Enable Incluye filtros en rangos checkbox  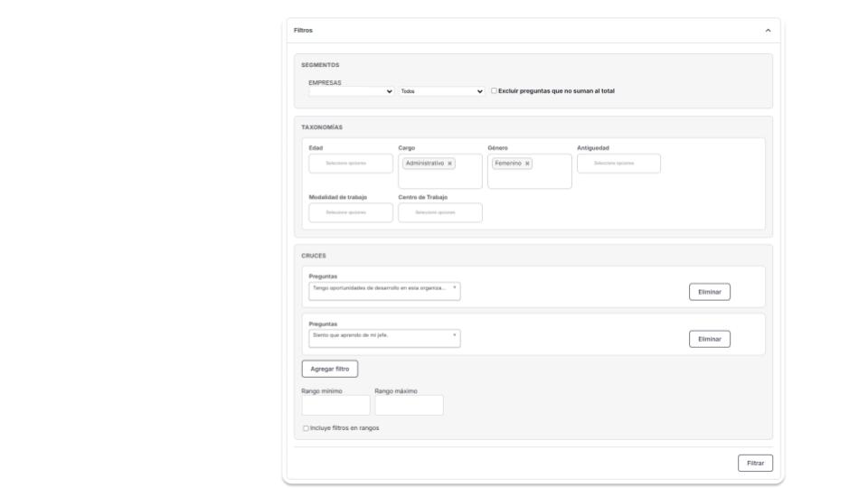306,428
